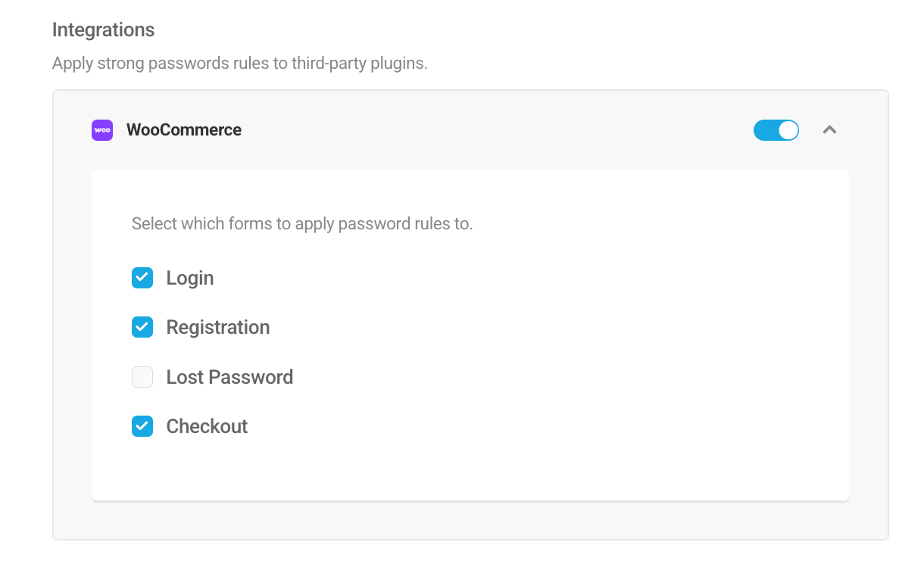The height and width of the screenshot is (567, 924).
Task: Click the WooCommerce title text
Action: (x=184, y=130)
